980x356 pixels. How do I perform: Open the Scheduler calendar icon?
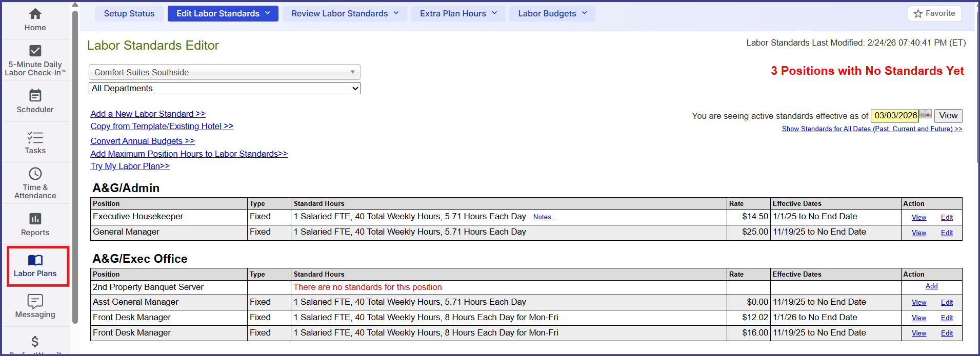[x=35, y=96]
